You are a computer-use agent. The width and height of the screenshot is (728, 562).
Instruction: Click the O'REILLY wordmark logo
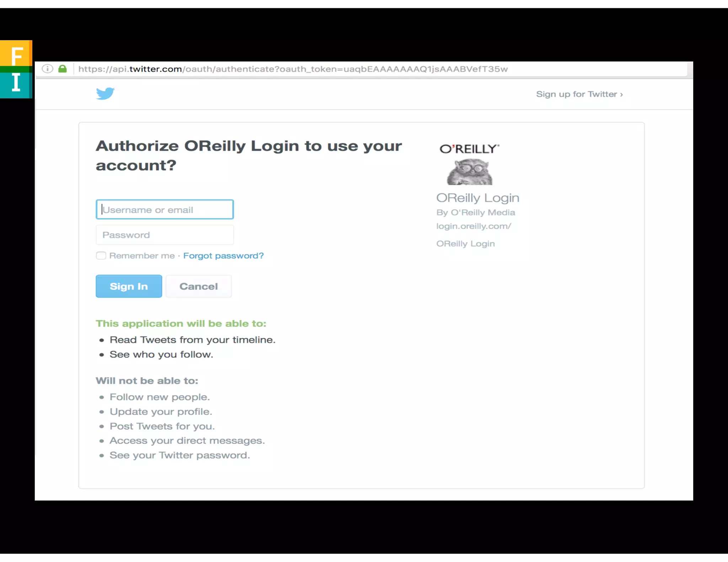pos(470,149)
